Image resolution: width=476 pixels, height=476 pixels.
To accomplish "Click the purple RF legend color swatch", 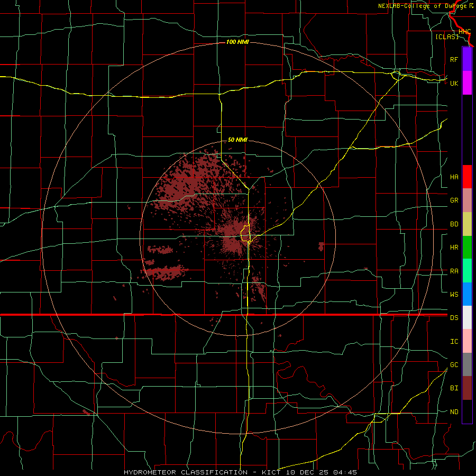I will pyautogui.click(x=467, y=59).
